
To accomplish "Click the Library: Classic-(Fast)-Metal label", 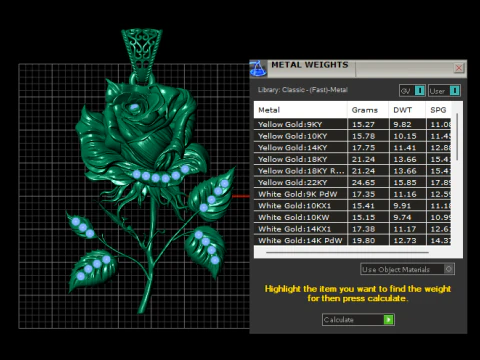I will click(303, 90).
